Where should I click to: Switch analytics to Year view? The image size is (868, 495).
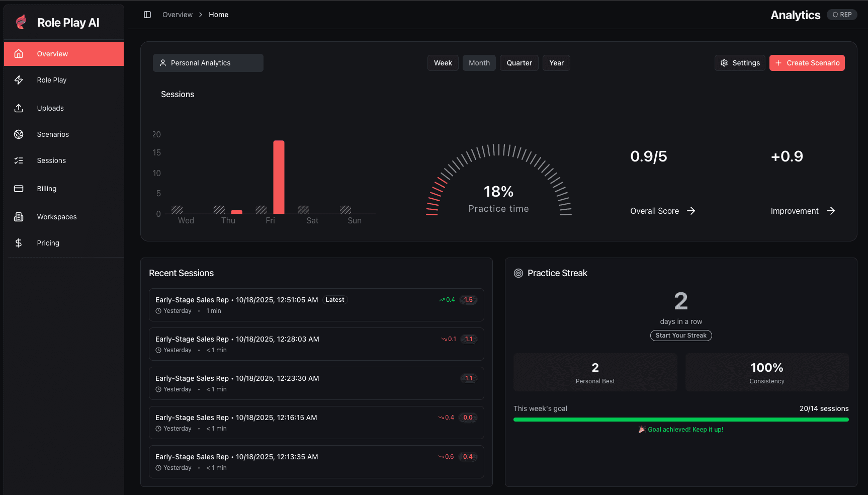[556, 63]
